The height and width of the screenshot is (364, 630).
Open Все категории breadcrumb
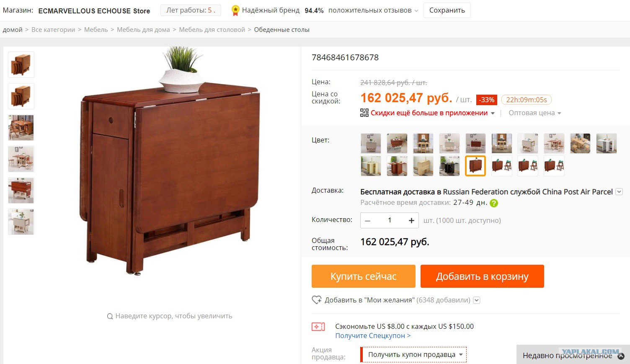click(x=53, y=30)
